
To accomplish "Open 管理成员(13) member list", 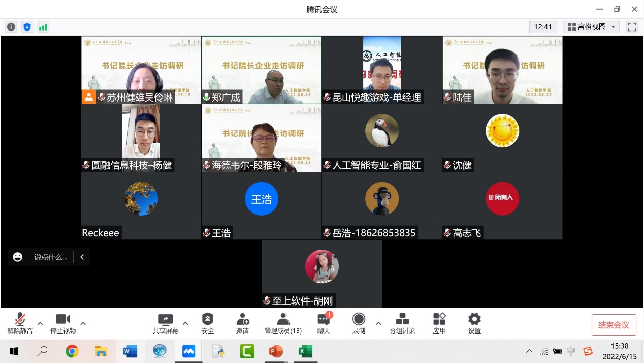I will point(283,323).
